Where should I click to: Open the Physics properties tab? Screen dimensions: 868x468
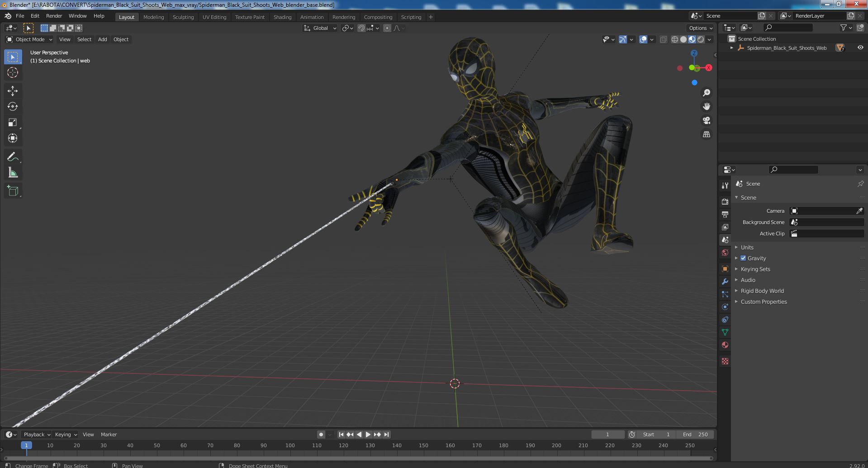click(x=725, y=307)
